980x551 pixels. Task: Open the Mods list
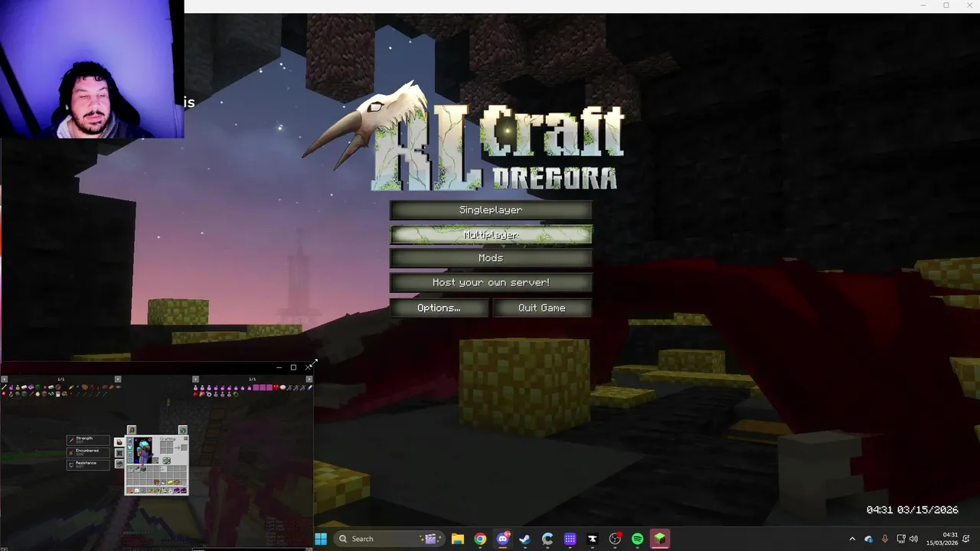pyautogui.click(x=491, y=259)
